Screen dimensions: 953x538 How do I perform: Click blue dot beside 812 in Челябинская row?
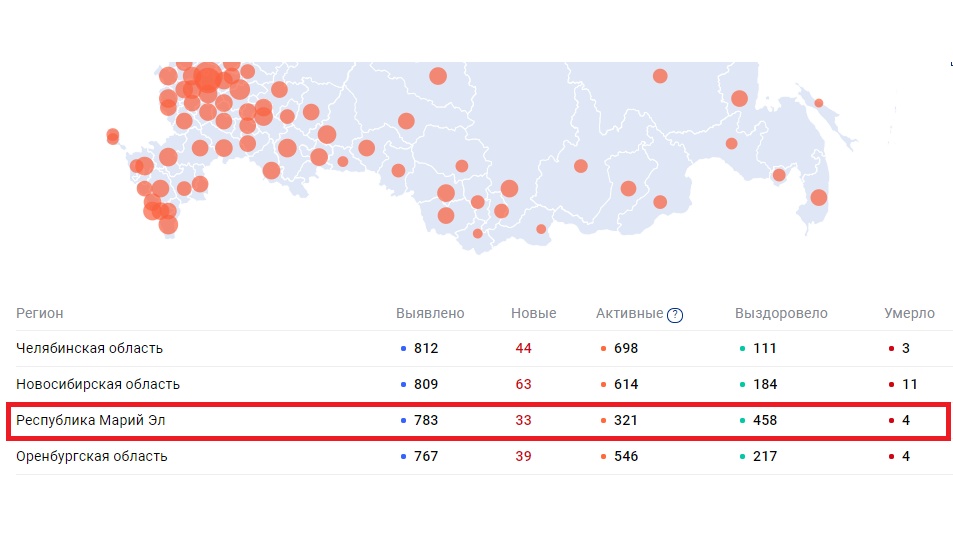403,349
